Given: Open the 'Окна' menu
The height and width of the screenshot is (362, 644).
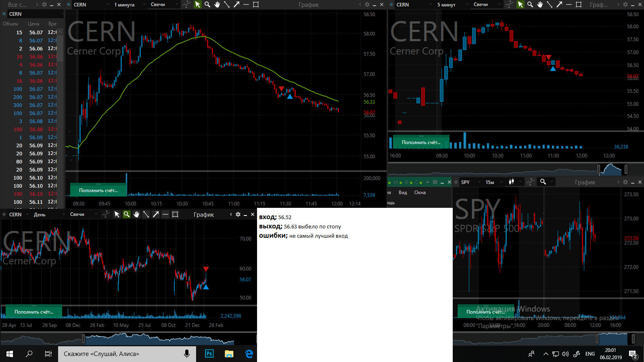Looking at the screenshot, I should pyautogui.click(x=420, y=193).
